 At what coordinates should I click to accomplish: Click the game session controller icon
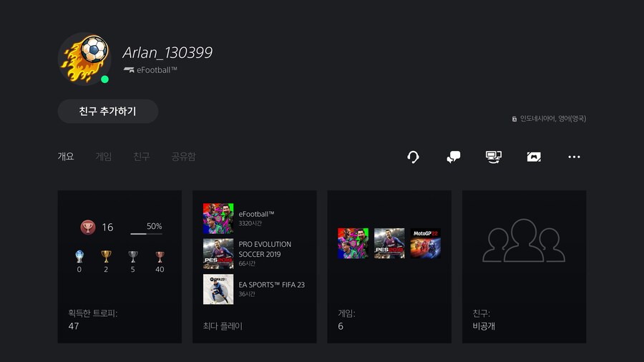(533, 157)
